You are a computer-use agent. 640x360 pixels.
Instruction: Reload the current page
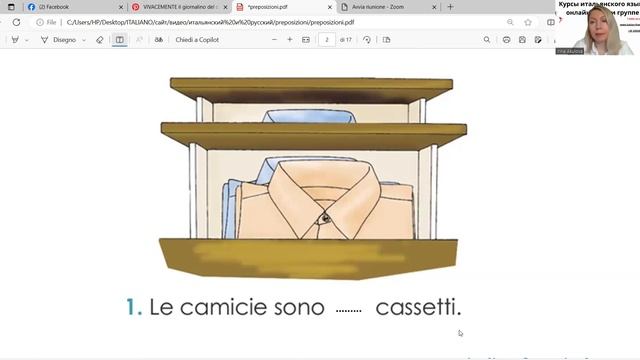pyautogui.click(x=16, y=22)
